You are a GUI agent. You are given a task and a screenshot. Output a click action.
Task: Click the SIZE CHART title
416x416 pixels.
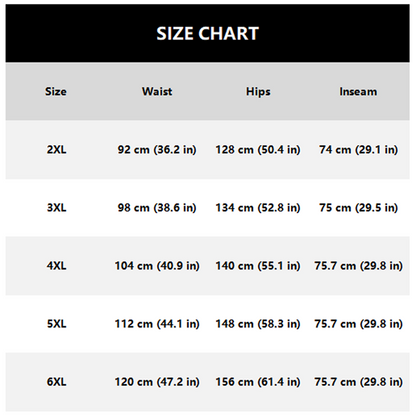207,34
